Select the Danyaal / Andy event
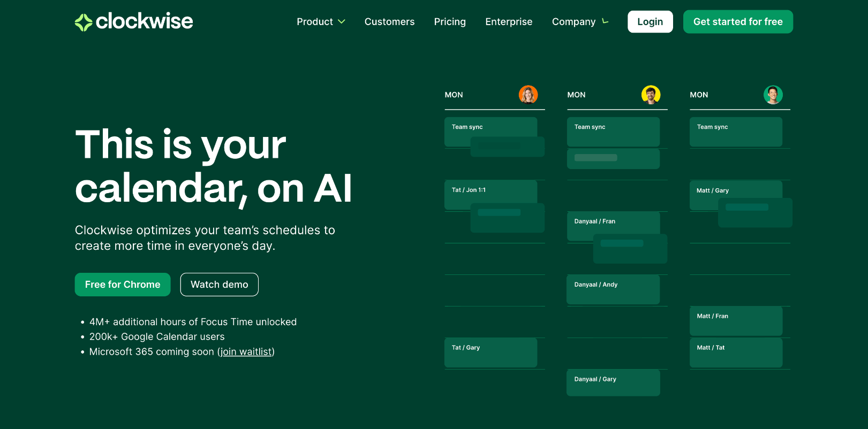 613,289
